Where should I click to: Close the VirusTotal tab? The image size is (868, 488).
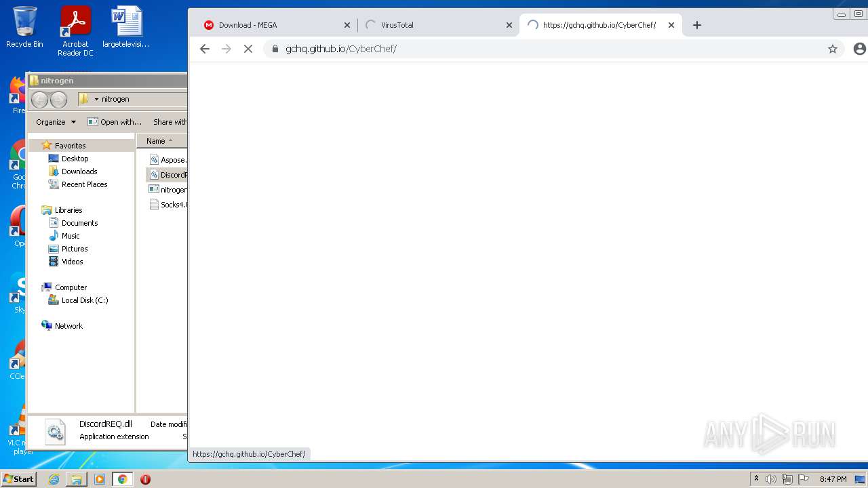coord(509,25)
